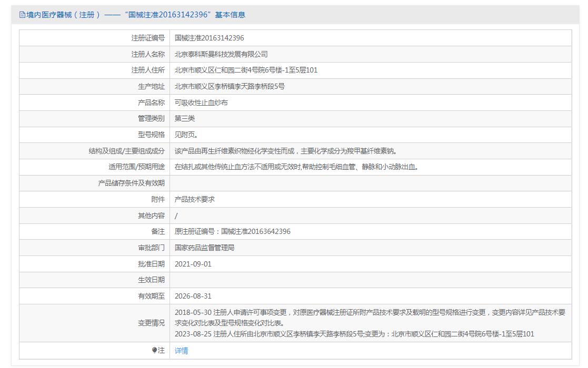This screenshot has height=368, width=588.
Task: Click registrant name 北京泰科斯曼科技发展有限公司
Action: pos(221,54)
